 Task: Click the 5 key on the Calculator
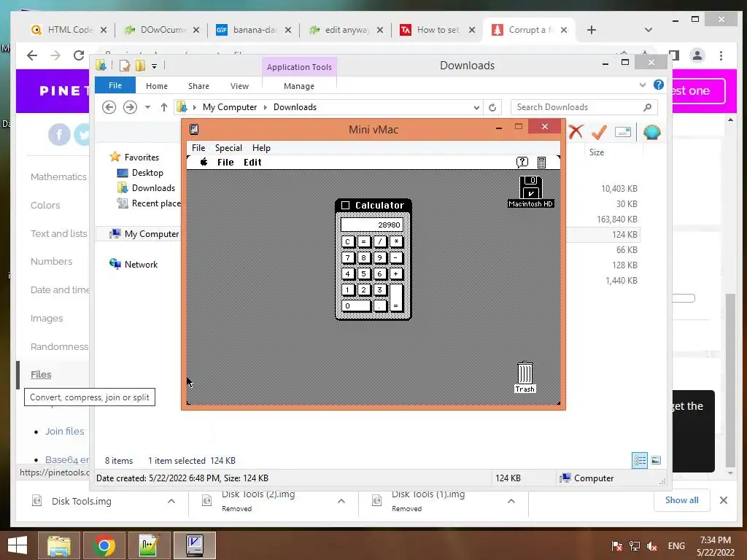point(363,274)
